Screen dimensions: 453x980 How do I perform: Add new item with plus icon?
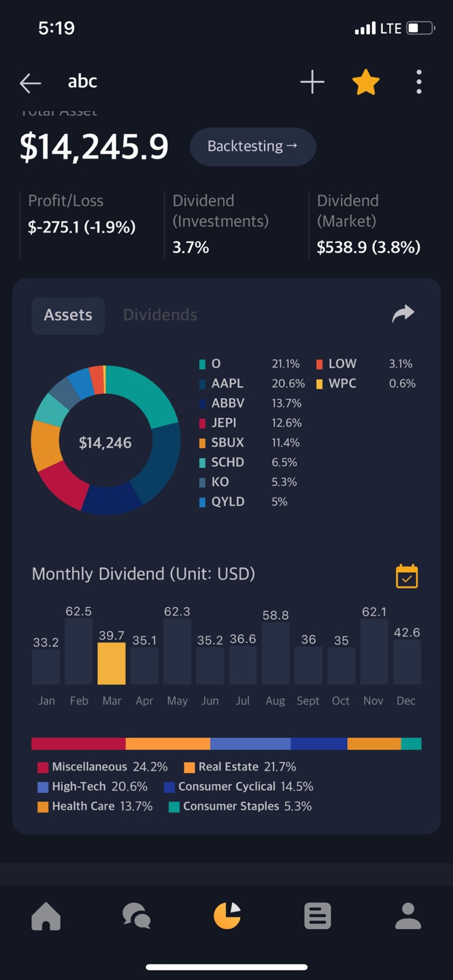click(x=312, y=82)
